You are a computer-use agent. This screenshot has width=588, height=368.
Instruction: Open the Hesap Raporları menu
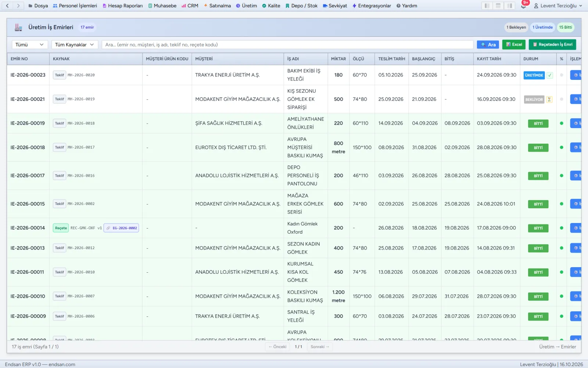pyautogui.click(x=122, y=6)
